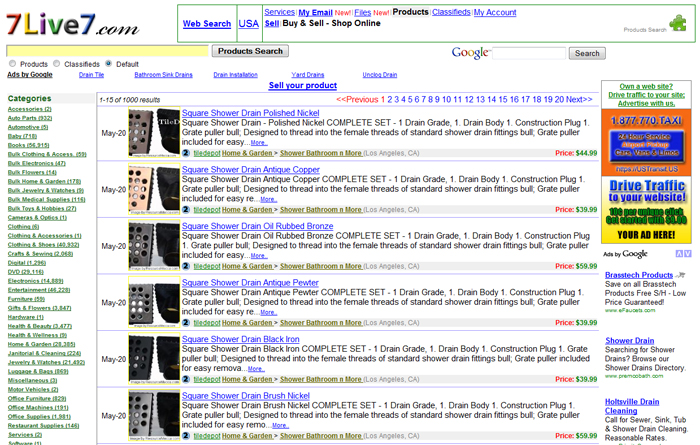Click Home & Garden in Oil Rubbed Bronze row
The width and height of the screenshot is (700, 445).
pos(247,266)
